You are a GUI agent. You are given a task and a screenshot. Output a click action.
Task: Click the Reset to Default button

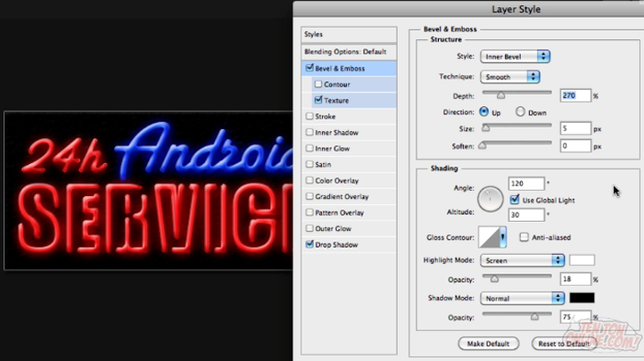(564, 343)
